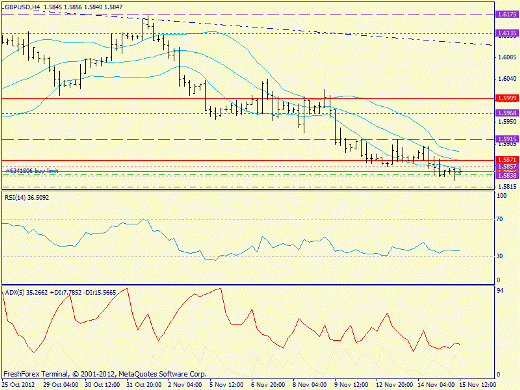This screenshot has width=520, height=390.
Task: Select the red 1.5999 price label
Action: point(507,98)
